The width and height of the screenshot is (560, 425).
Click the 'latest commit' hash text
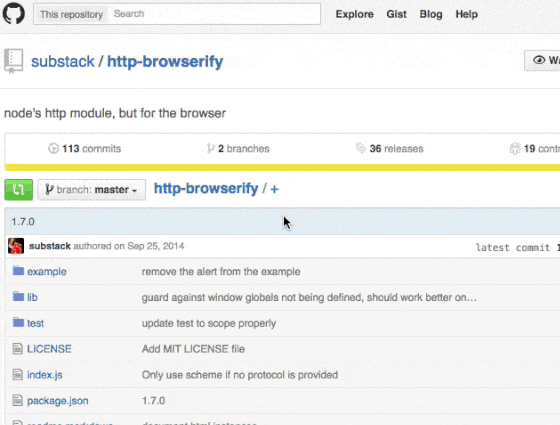pos(518,248)
